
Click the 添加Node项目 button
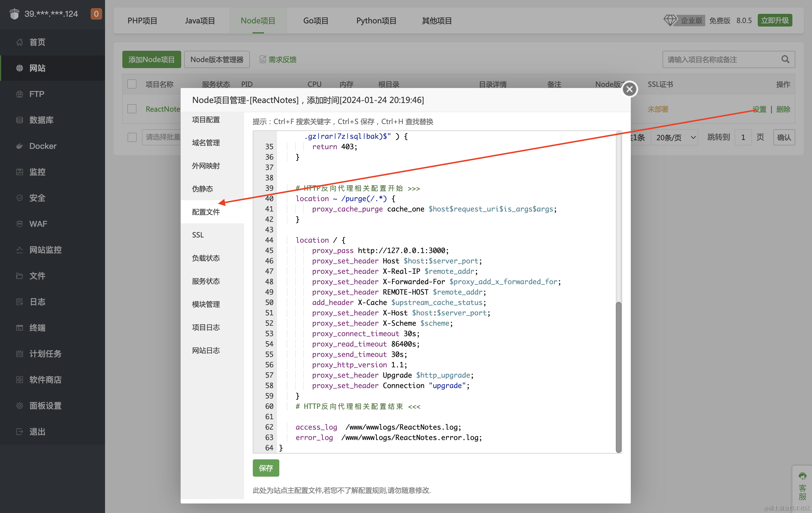pyautogui.click(x=151, y=59)
